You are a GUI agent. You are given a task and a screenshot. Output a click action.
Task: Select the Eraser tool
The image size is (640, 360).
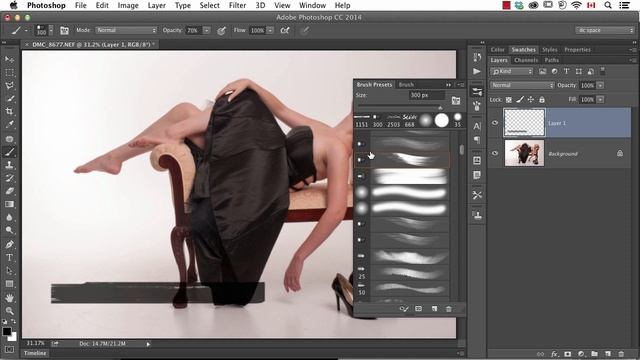click(x=9, y=191)
